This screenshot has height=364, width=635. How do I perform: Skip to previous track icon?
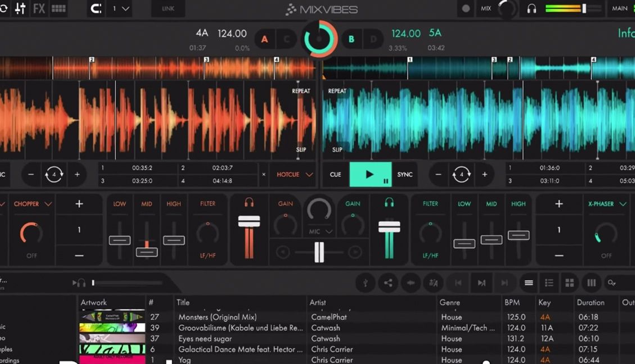pos(458,283)
